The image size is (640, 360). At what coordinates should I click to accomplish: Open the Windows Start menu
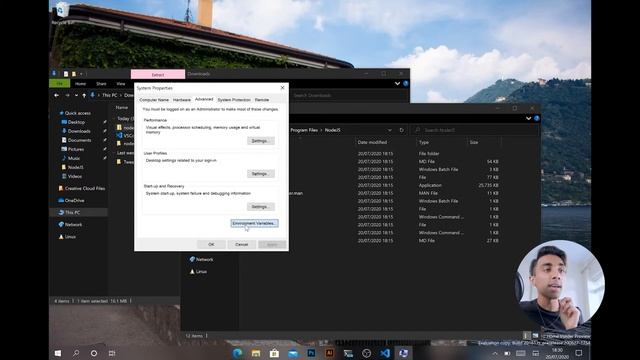coord(58,353)
